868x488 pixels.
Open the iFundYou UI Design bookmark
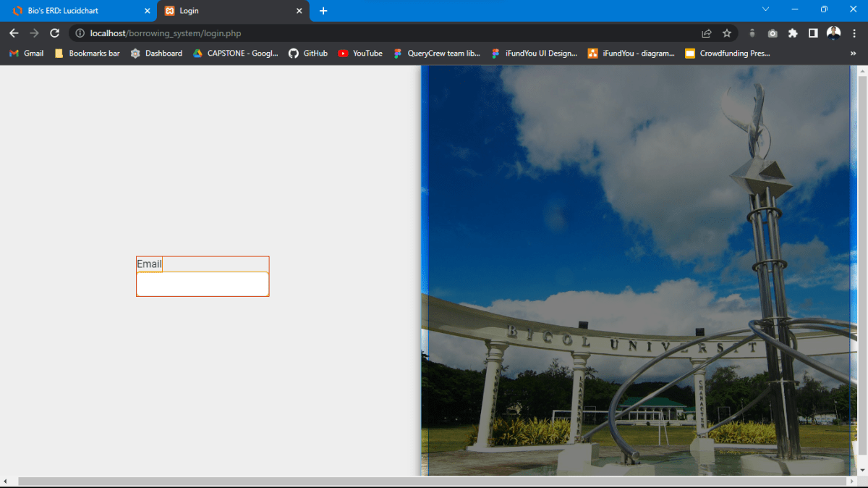pos(535,53)
